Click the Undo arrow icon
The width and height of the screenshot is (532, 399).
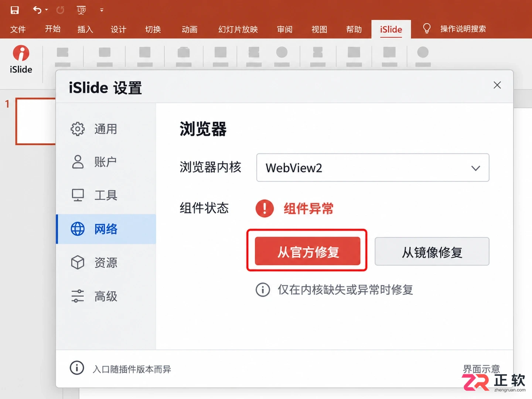point(37,10)
